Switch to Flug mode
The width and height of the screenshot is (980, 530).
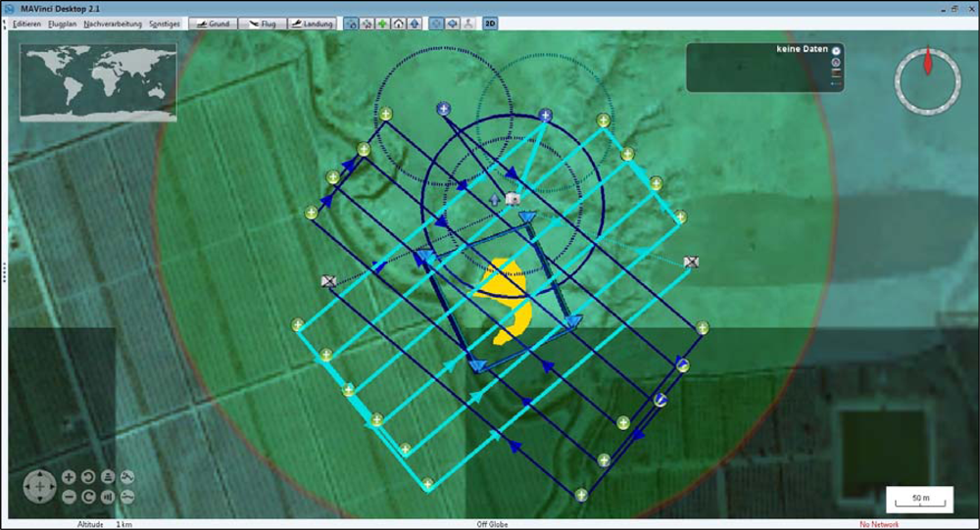pyautogui.click(x=263, y=24)
